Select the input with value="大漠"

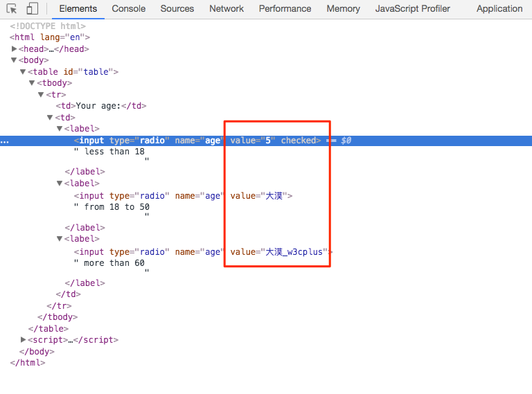pyautogui.click(x=183, y=196)
